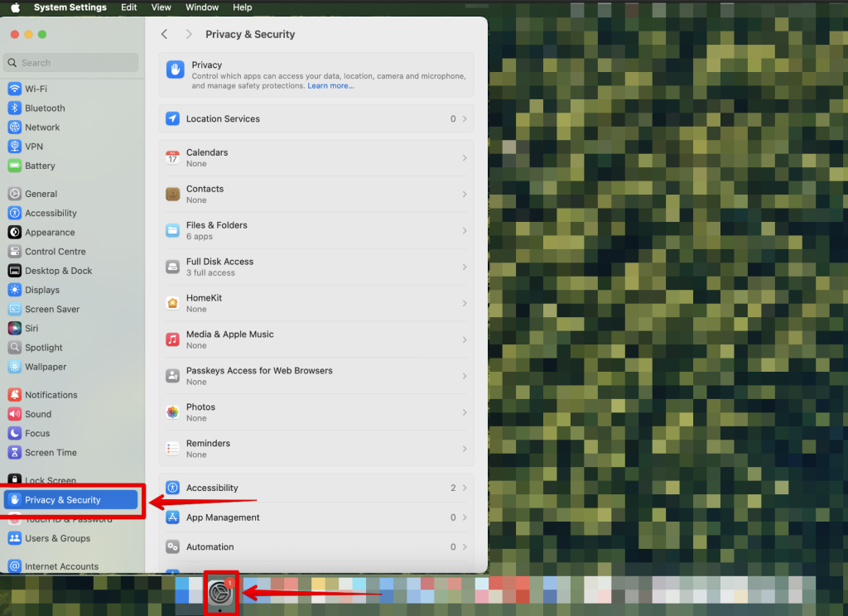The image size is (848, 616).
Task: Open Accessibility in the sidebar
Action: [x=71, y=213]
